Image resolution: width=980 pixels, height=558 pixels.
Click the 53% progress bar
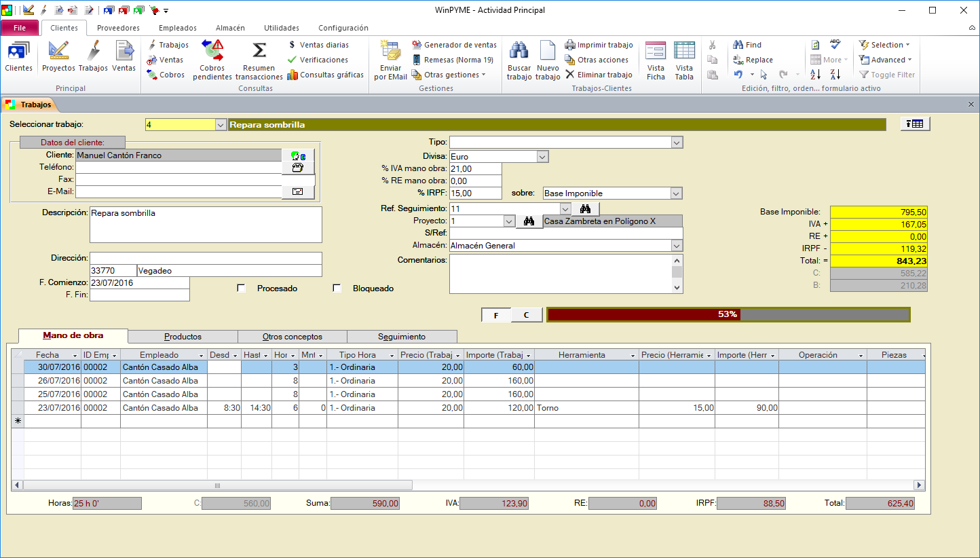[728, 315]
